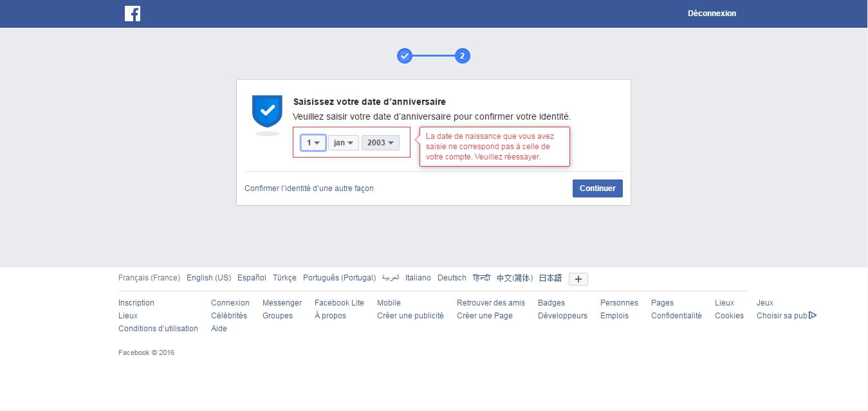Open Conditions d'utilisation link
Image resolution: width=868 pixels, height=411 pixels.
coord(158,329)
